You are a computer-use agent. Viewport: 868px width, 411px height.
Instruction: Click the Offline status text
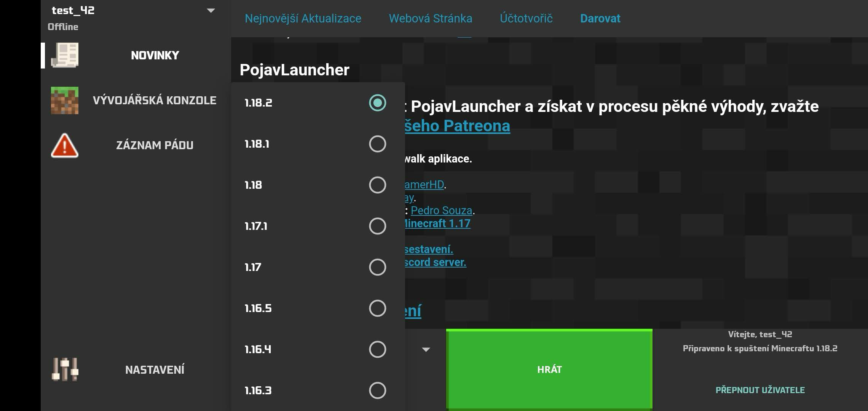click(63, 27)
